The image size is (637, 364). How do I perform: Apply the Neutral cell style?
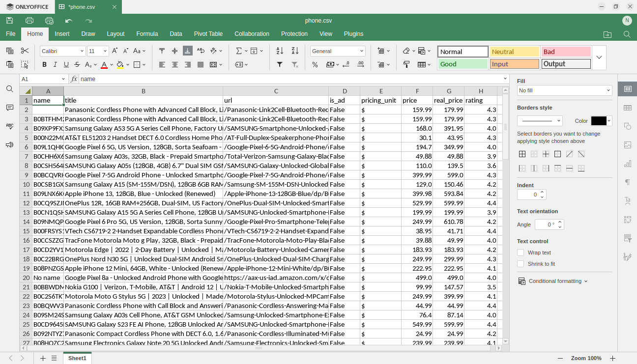point(515,52)
